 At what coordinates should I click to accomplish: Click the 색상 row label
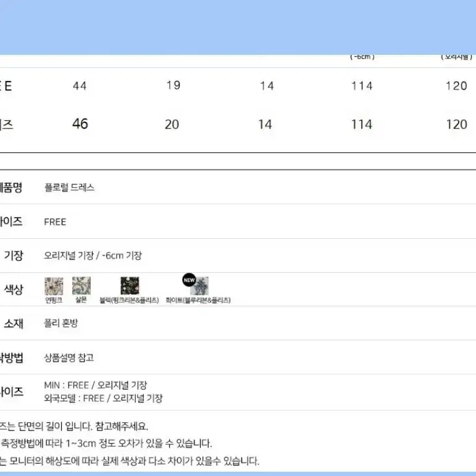[14, 290]
